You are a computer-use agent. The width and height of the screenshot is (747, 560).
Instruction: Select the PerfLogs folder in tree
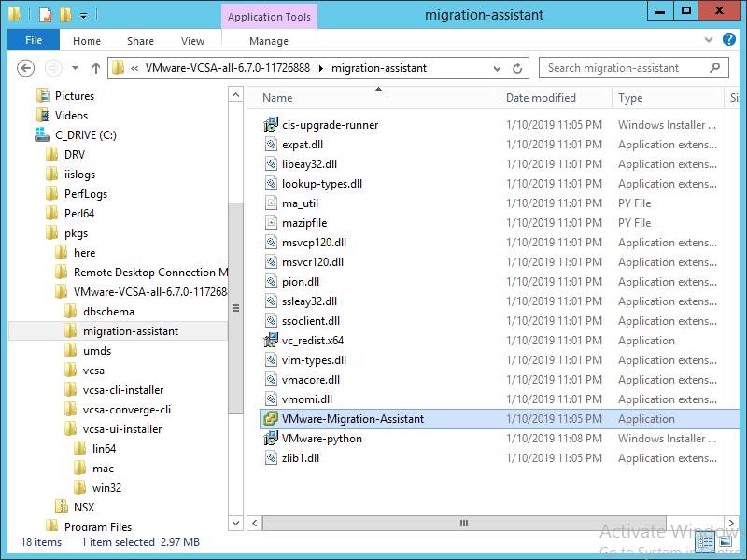click(86, 194)
